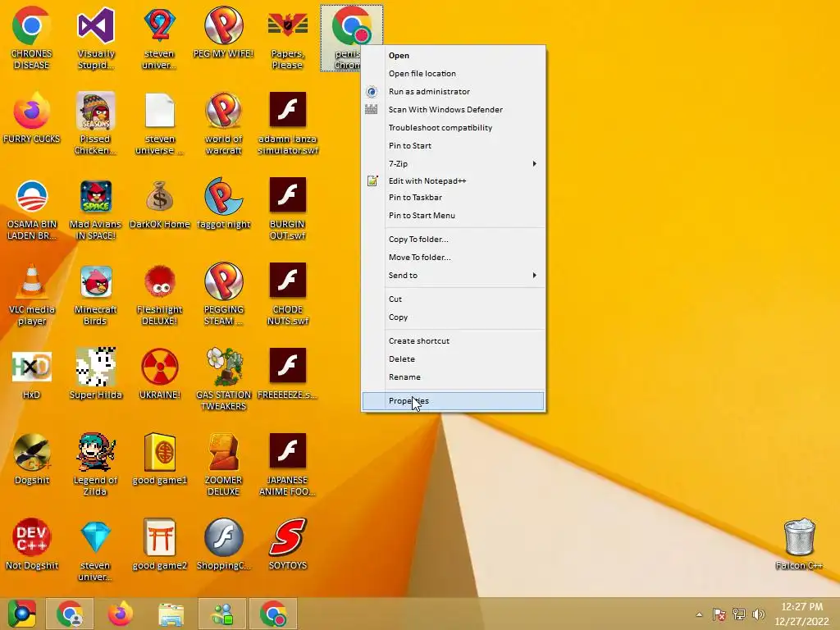Click the SOYTOYS red S icon
This screenshot has width=840, height=630.
[288, 545]
